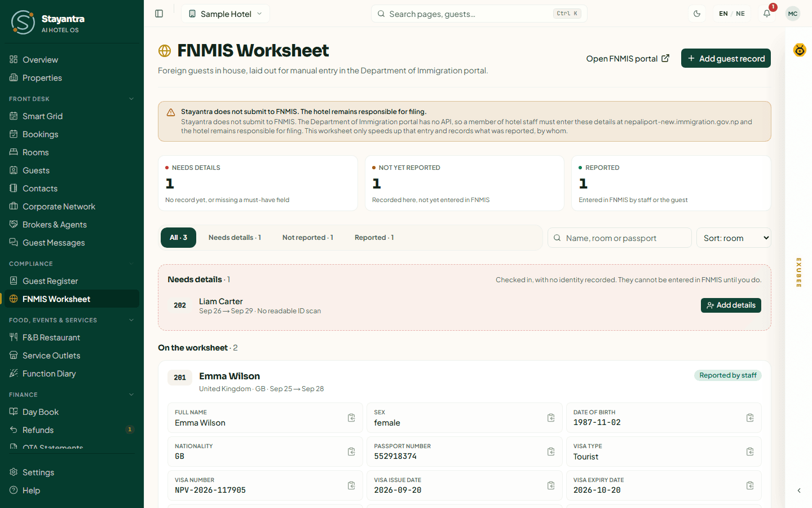
Task: Open Smart Grid in the sidebar
Action: coord(72,116)
